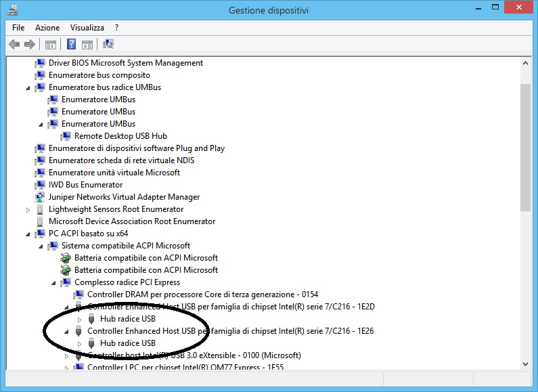Toggle the action pane toolbar icon

[87, 45]
